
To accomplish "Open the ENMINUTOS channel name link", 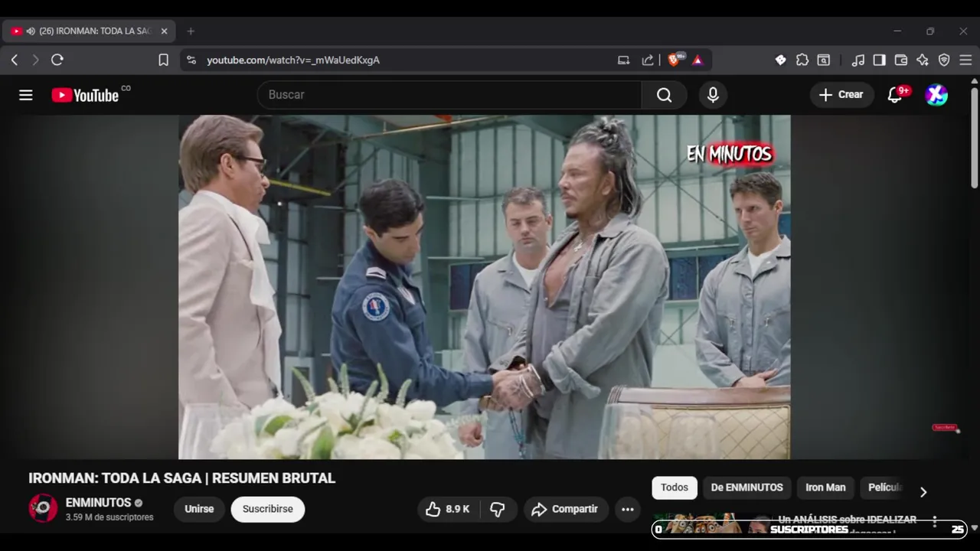I will [x=98, y=503].
